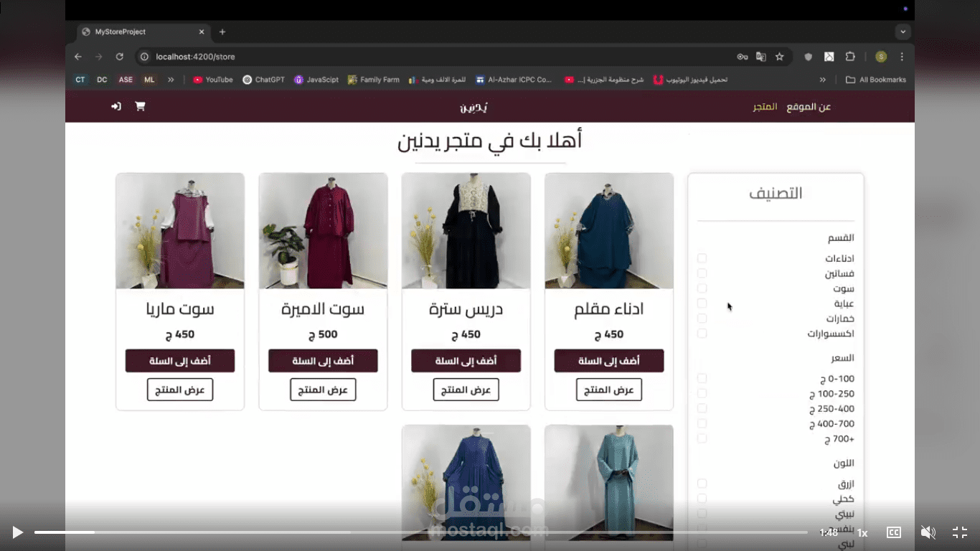Check the ادناءات category checkbox
The width and height of the screenshot is (980, 551).
tap(702, 258)
